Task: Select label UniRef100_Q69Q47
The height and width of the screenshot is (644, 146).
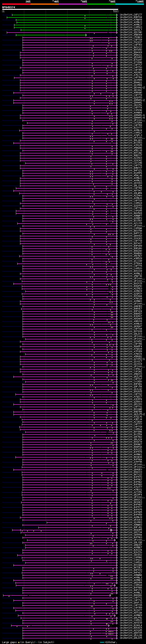Action: [x=131, y=326]
